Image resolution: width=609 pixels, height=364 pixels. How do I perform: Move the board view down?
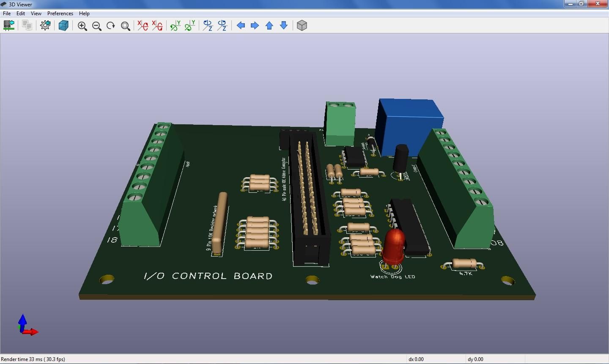point(283,25)
